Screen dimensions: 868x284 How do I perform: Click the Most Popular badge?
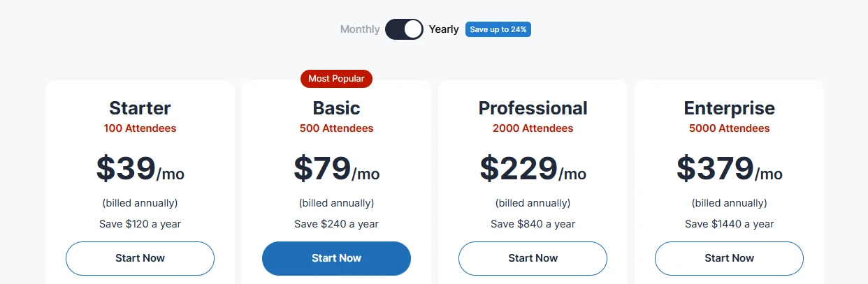[336, 79]
